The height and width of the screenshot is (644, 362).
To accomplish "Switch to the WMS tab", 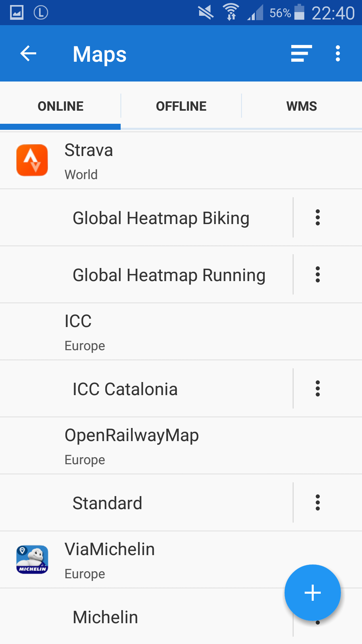I will pyautogui.click(x=301, y=106).
